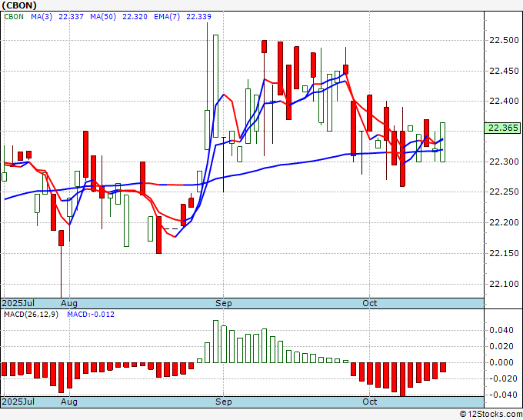Click the 22.100 price axis label
The width and height of the screenshot is (523, 420).
[504, 284]
